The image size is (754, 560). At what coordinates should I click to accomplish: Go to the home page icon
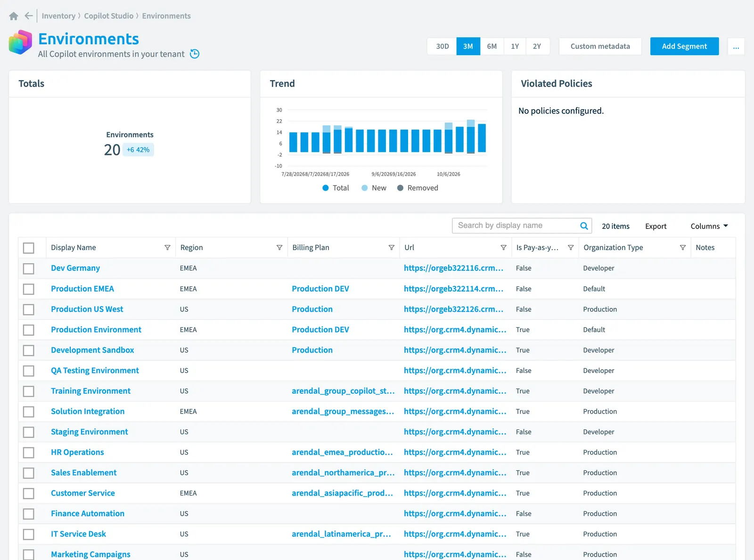14,16
